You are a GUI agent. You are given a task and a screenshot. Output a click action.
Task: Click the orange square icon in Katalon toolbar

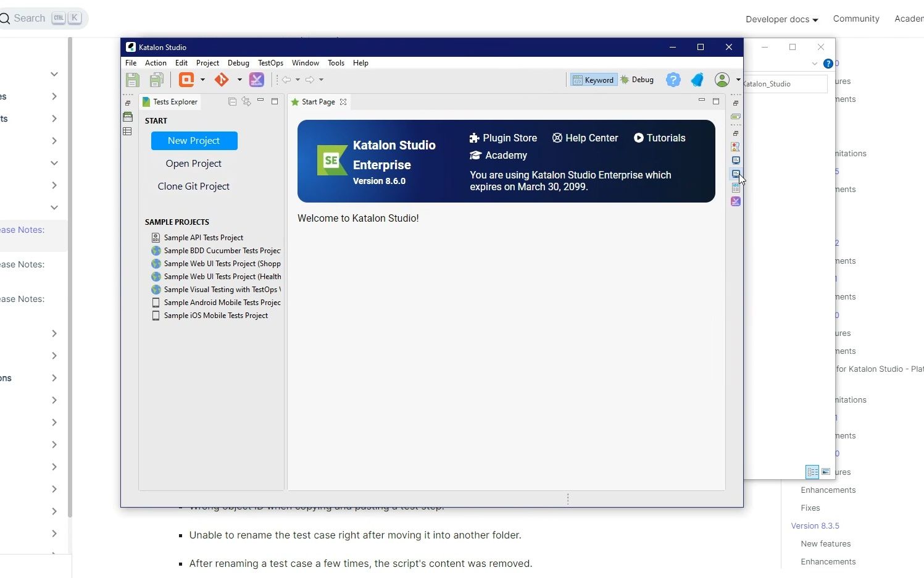tap(186, 80)
